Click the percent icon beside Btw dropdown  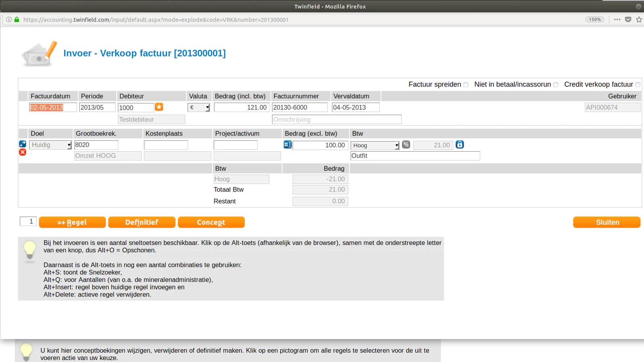(x=406, y=145)
